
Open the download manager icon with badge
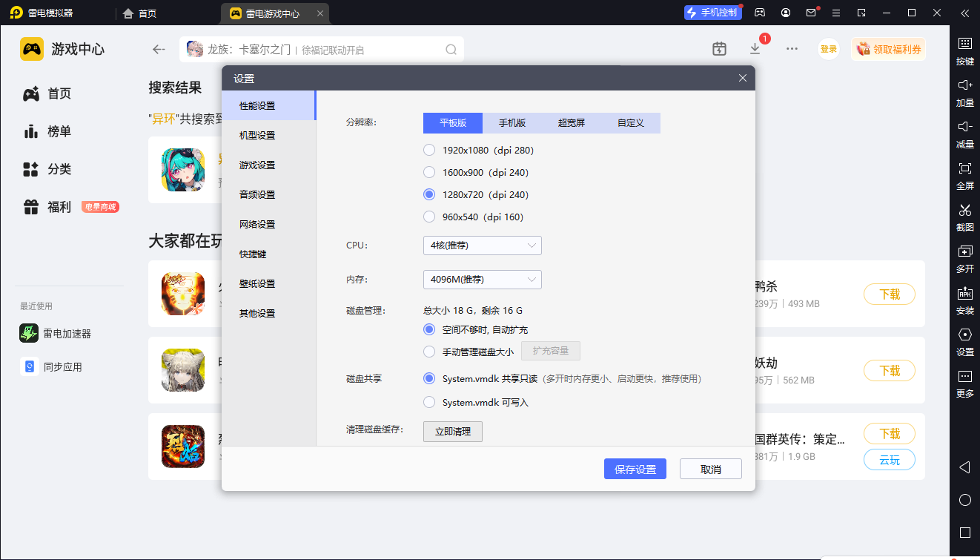755,49
